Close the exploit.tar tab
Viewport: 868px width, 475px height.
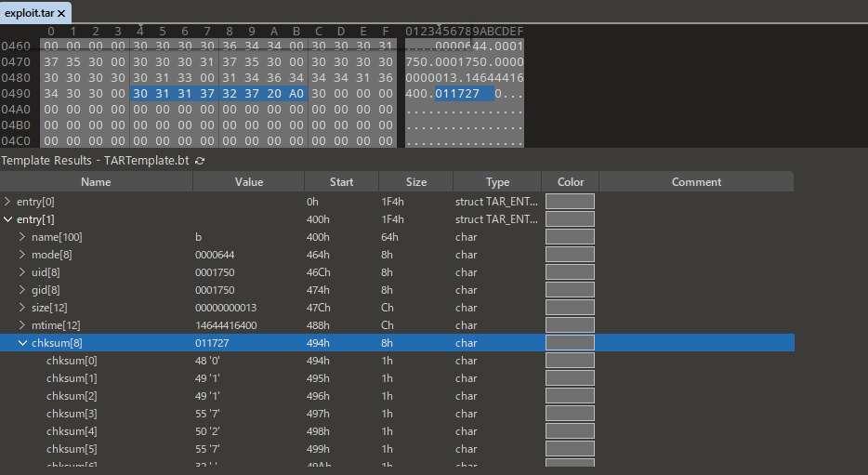coord(61,13)
